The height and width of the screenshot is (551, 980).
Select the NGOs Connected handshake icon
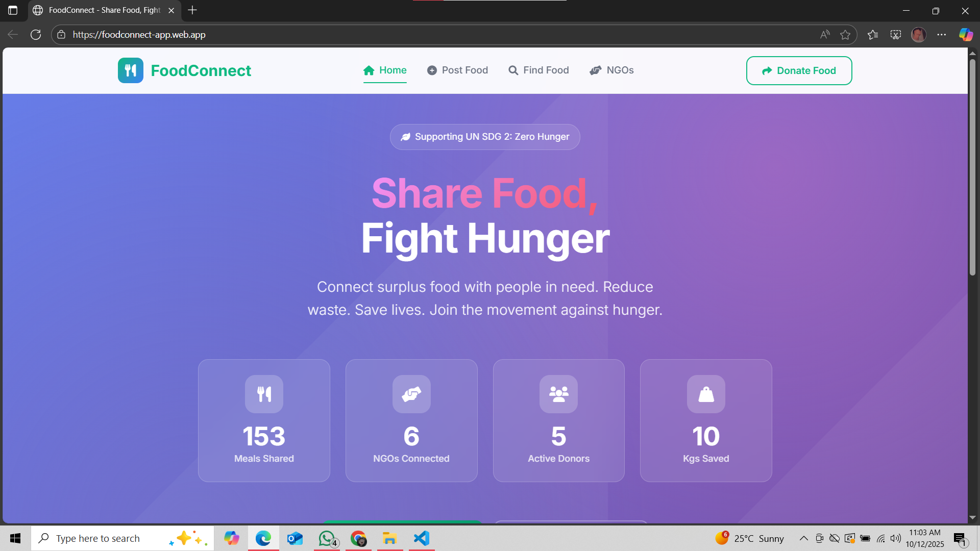pyautogui.click(x=411, y=394)
